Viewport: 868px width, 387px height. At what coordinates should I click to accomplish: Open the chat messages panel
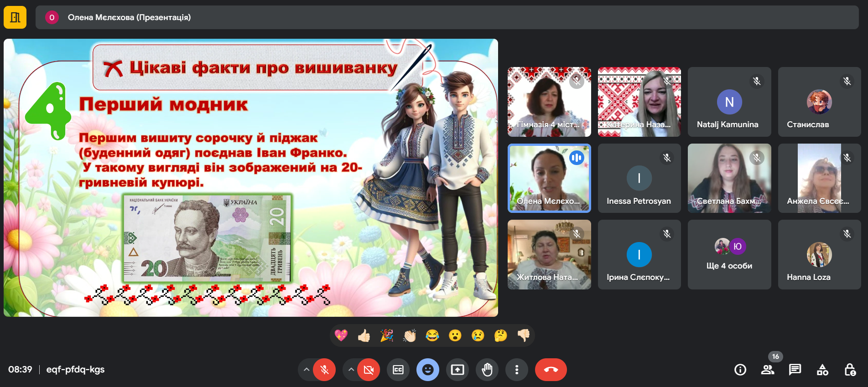(795, 370)
